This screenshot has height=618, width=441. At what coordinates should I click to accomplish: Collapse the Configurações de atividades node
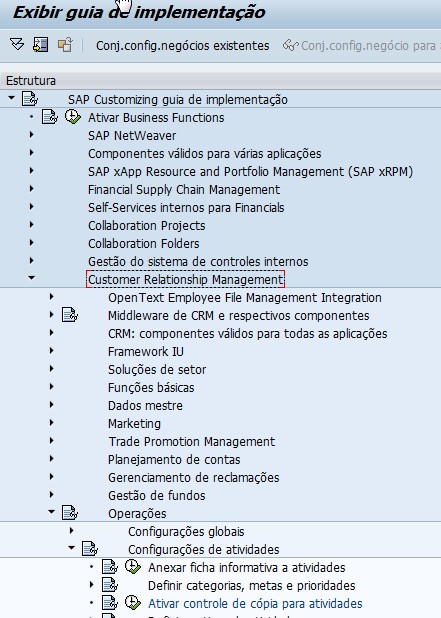click(x=71, y=547)
